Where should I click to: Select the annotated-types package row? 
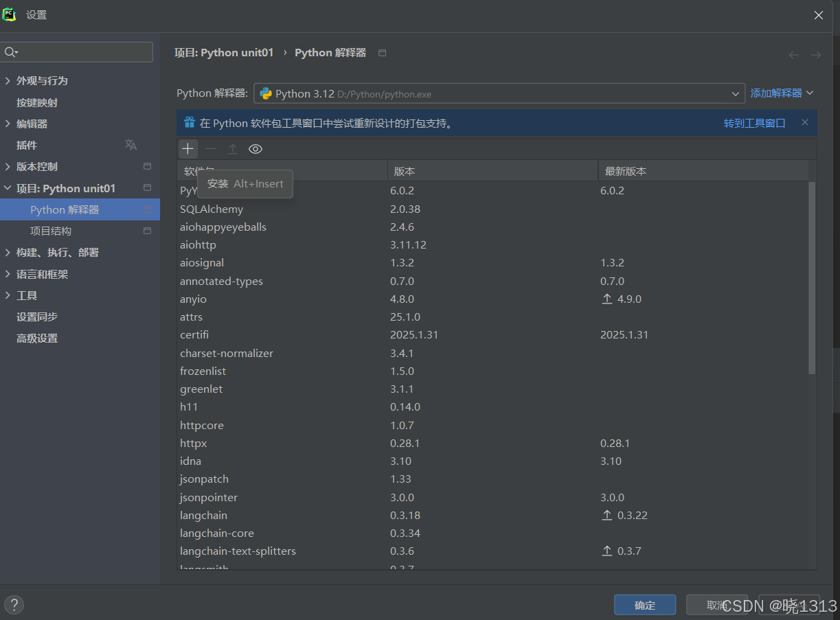[492, 281]
